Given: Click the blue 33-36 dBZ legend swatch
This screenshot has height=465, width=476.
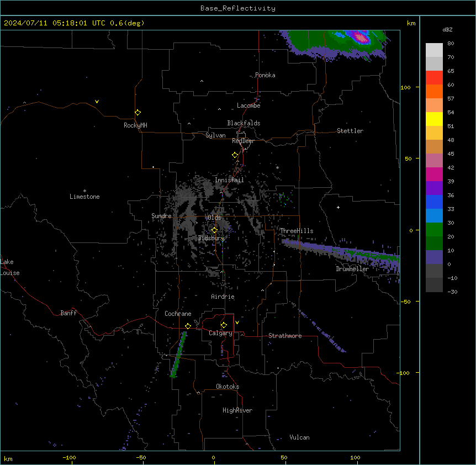Looking at the screenshot, I should [x=434, y=202].
